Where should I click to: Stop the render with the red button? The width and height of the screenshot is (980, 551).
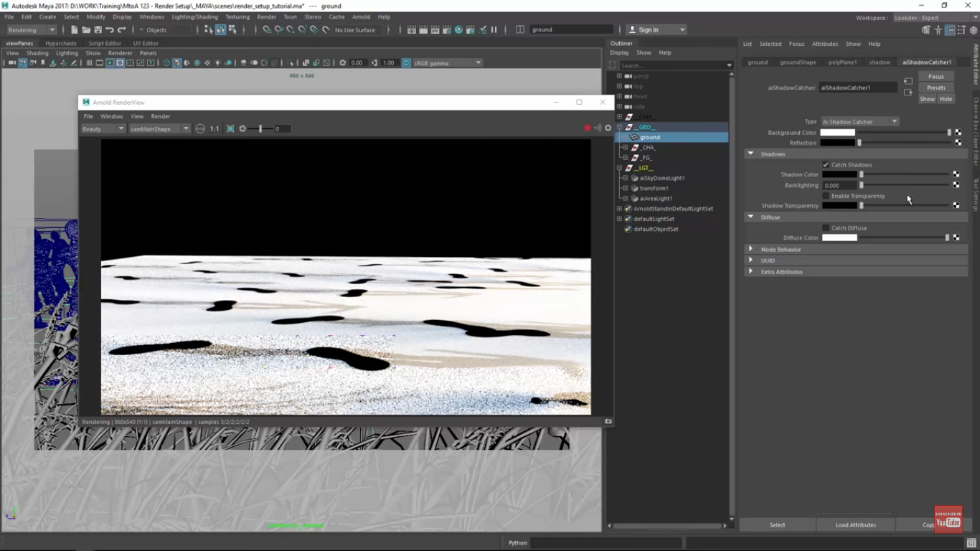[x=588, y=128]
